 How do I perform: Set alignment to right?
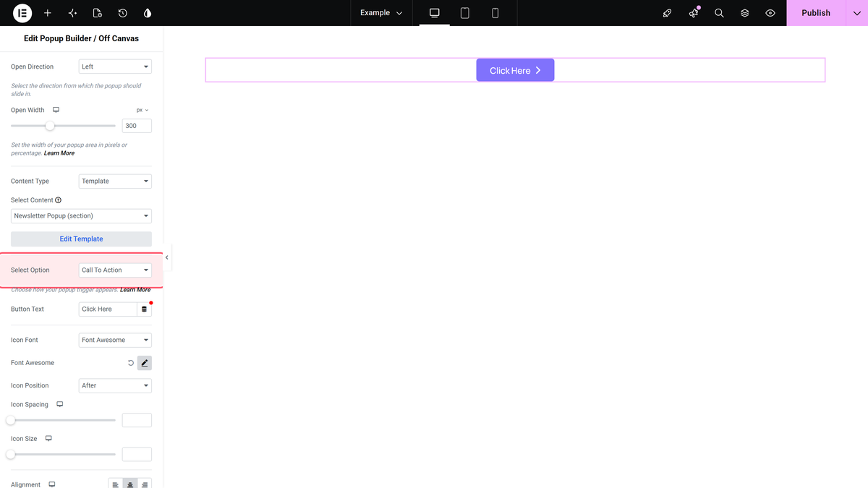(145, 484)
